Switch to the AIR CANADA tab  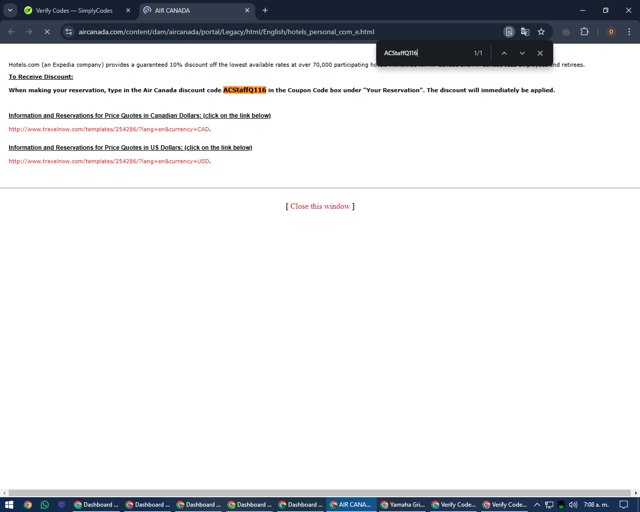(x=172, y=11)
